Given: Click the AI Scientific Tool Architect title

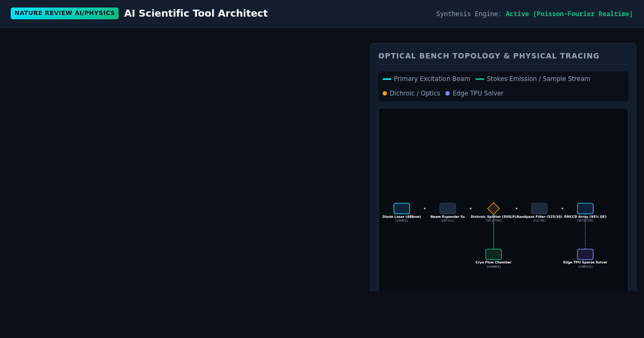Looking at the screenshot, I should pyautogui.click(x=196, y=13).
